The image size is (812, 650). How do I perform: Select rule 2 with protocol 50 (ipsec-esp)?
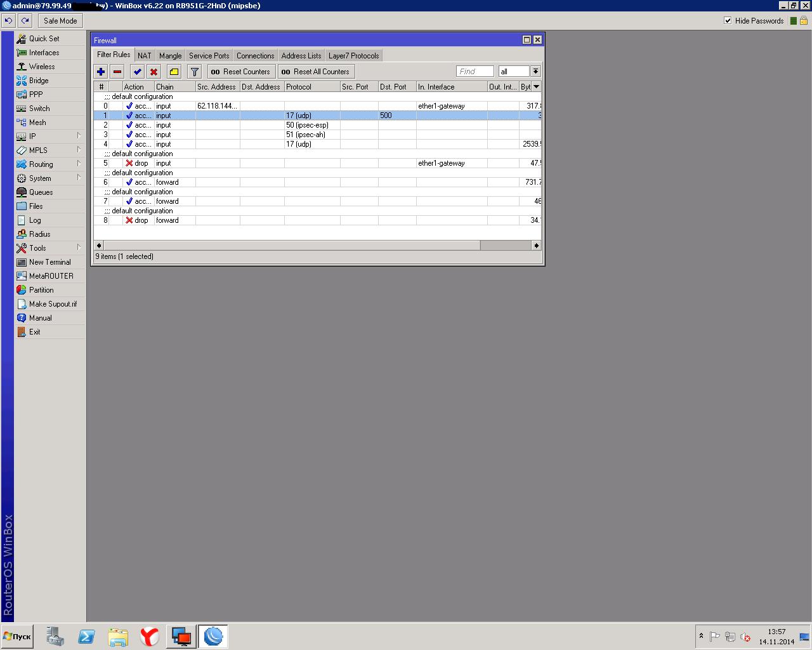coord(317,125)
